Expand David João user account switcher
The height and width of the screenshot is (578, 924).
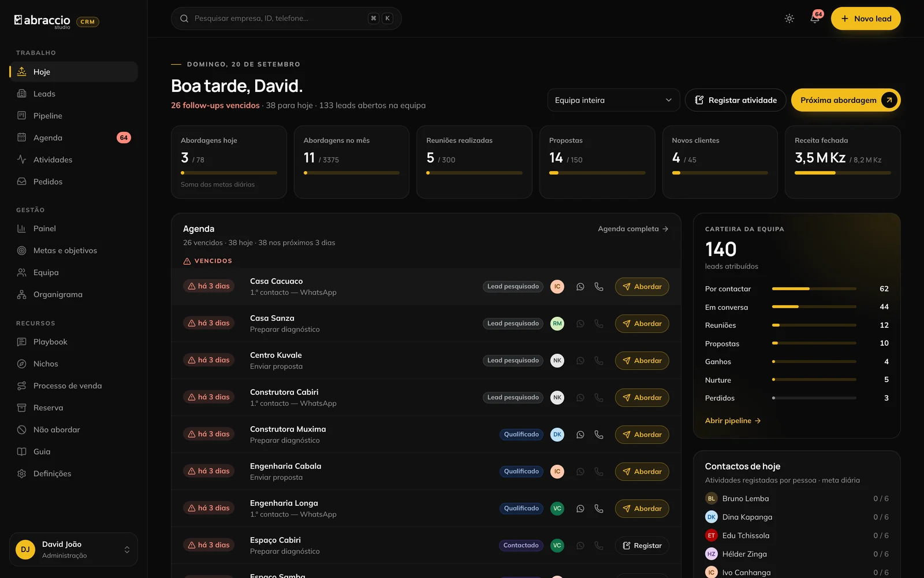pos(73,549)
